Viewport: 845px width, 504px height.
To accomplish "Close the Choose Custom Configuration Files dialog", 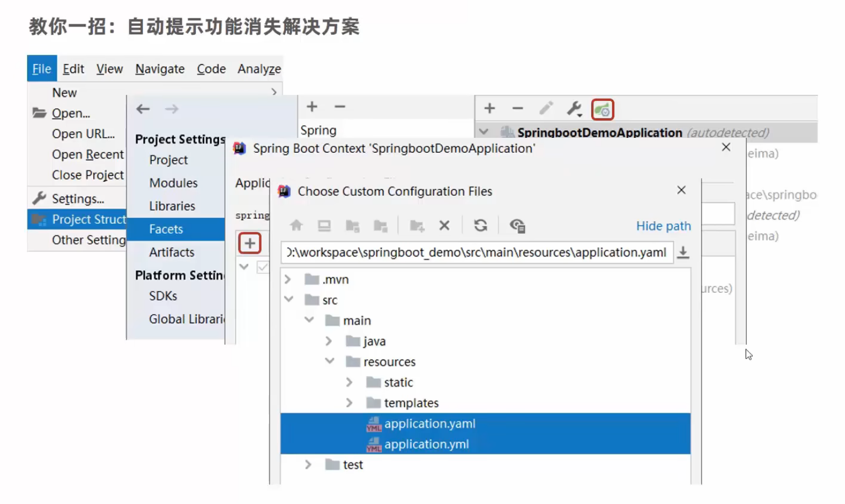I will (x=682, y=190).
